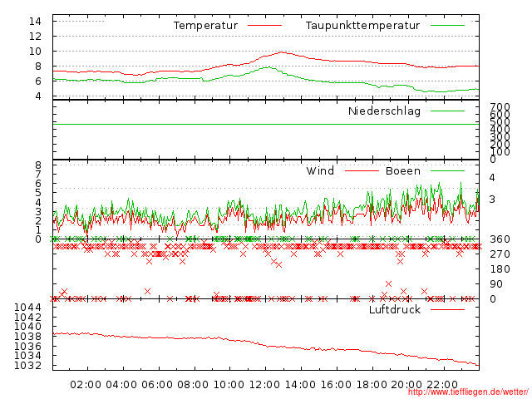532x399 pixels.
Task: Click the Taupunkttemperatur legend label
Action: click(362, 26)
